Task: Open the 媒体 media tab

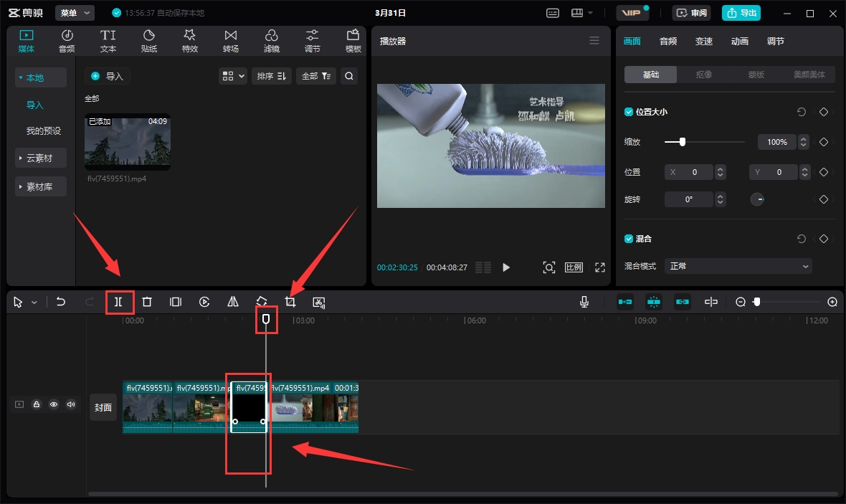Action: [x=26, y=41]
